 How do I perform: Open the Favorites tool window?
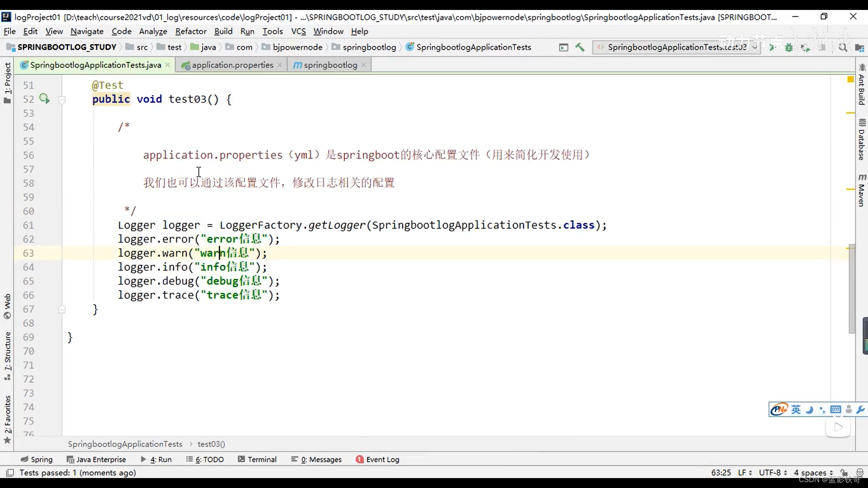pyautogui.click(x=7, y=419)
